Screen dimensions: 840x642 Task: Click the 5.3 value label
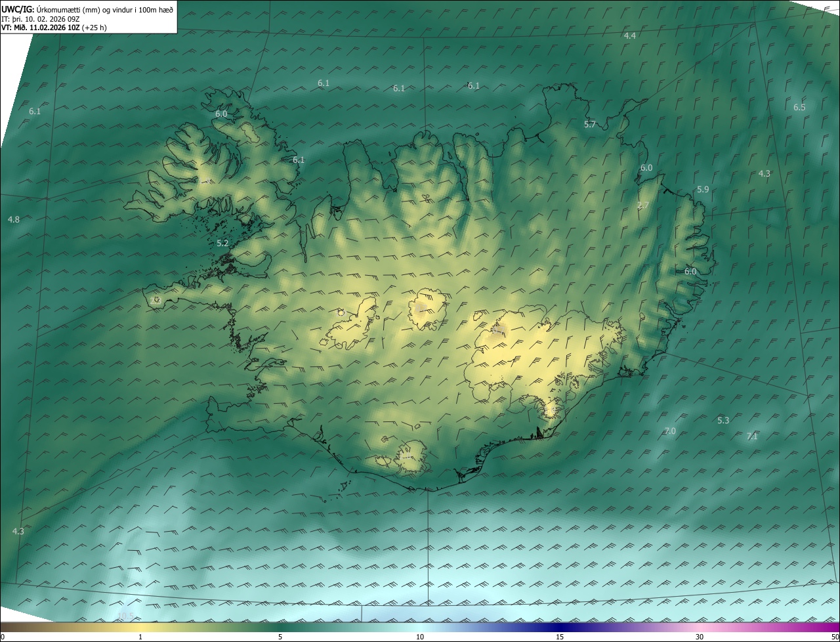(723, 420)
